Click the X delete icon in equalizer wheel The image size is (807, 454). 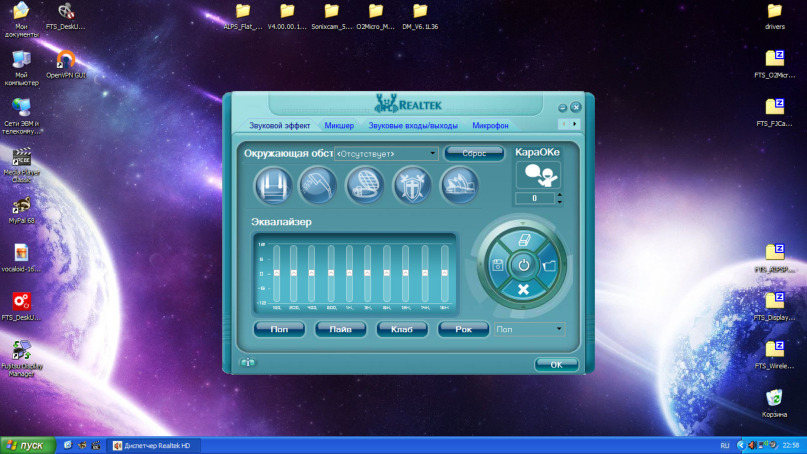(522, 290)
